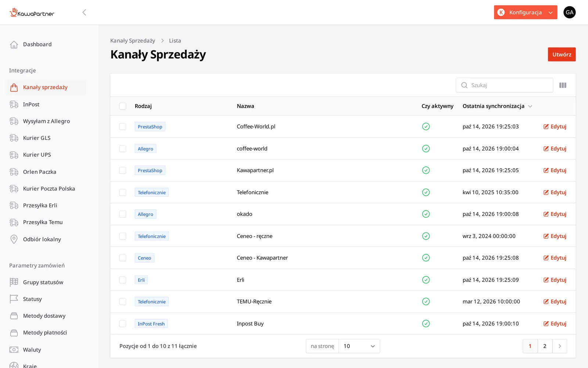Click the Ceneo - ręczne channel name

coord(254,236)
